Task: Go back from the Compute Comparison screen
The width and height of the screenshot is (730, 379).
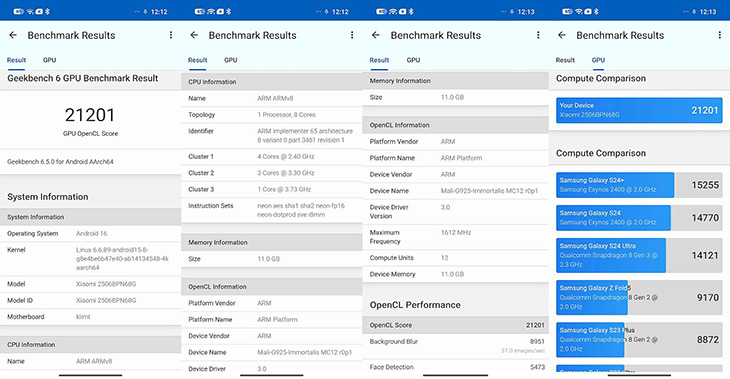Action: 562,35
